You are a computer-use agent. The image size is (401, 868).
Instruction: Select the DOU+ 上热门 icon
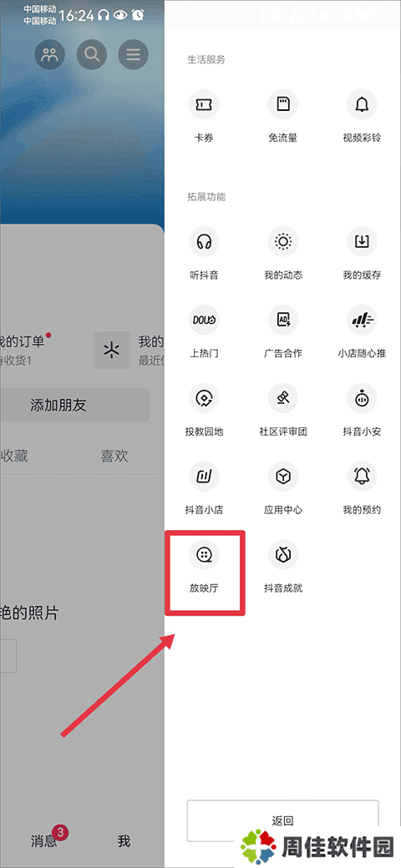(204, 320)
